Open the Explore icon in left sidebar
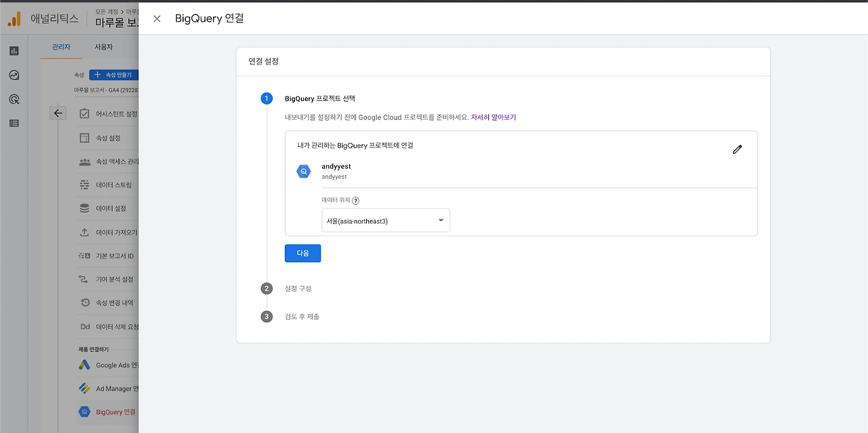The width and height of the screenshot is (868, 433). pos(14,75)
